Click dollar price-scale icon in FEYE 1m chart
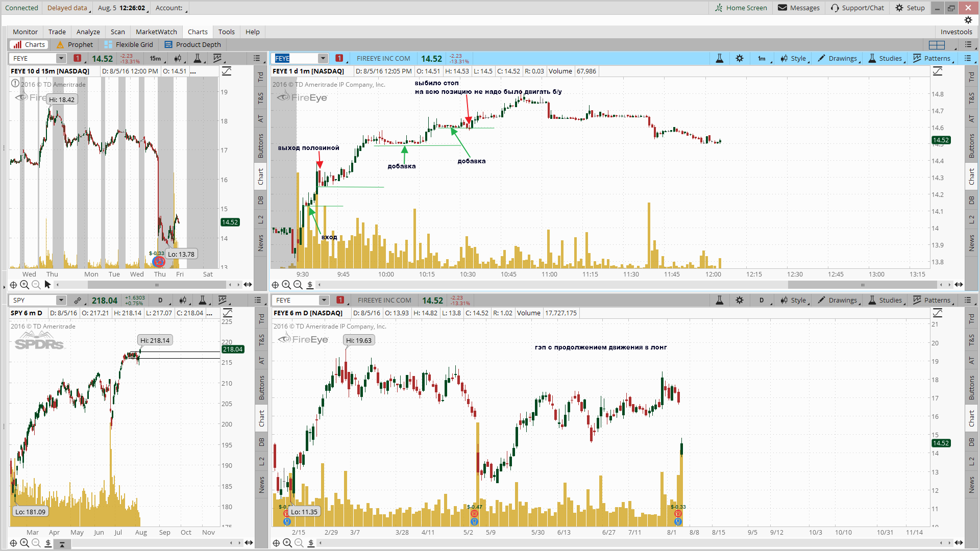Screen dimensions: 980x551 [x=310, y=285]
